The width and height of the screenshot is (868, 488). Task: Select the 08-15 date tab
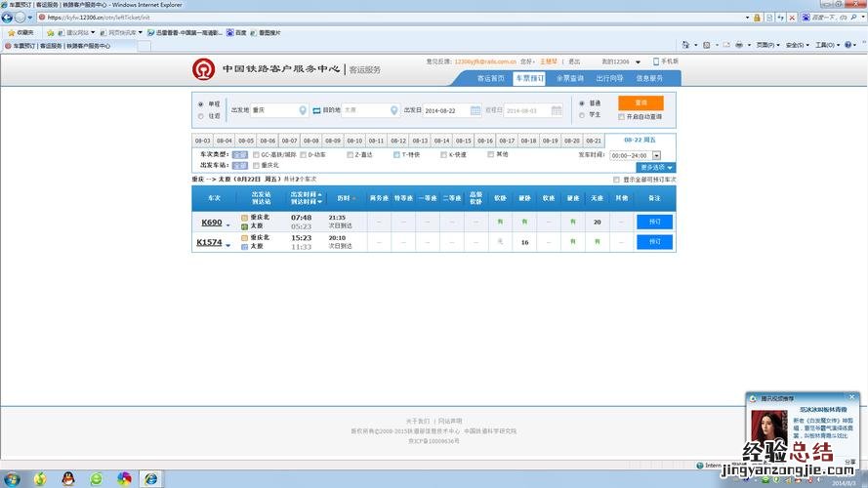(463, 141)
